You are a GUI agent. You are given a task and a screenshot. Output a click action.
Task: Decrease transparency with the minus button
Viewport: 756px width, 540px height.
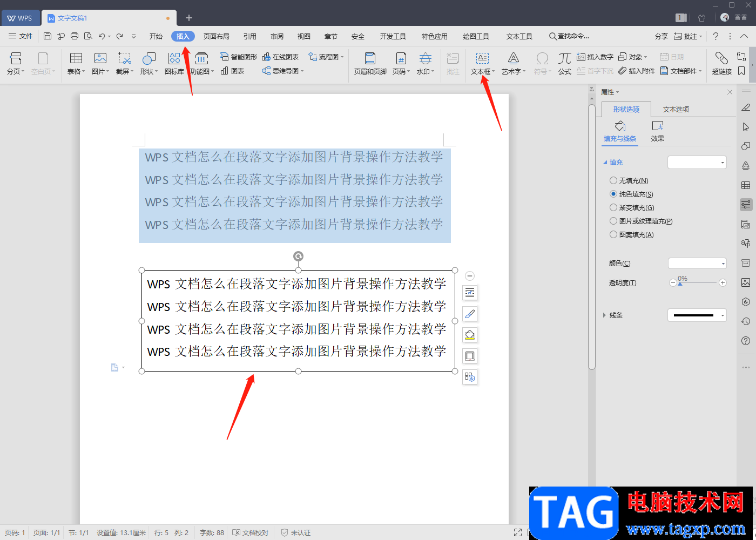[673, 282]
